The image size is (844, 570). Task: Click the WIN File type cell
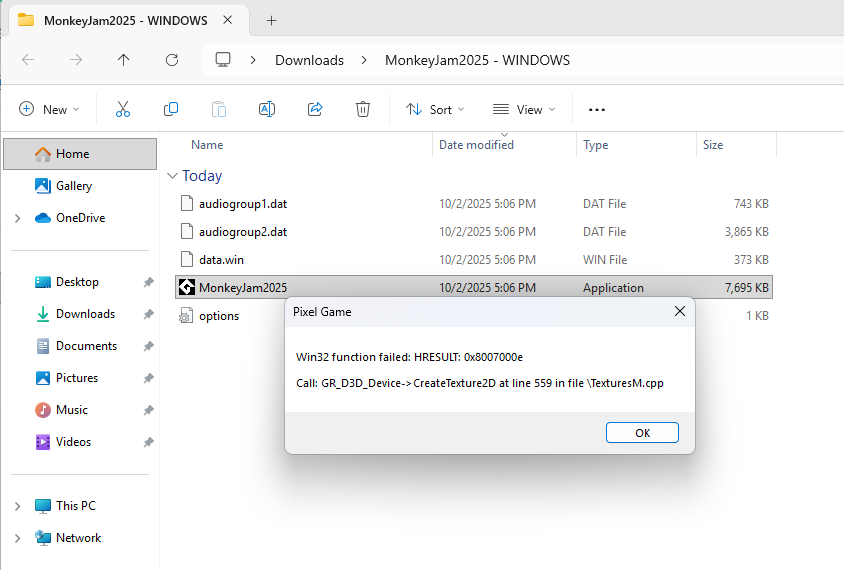604,259
